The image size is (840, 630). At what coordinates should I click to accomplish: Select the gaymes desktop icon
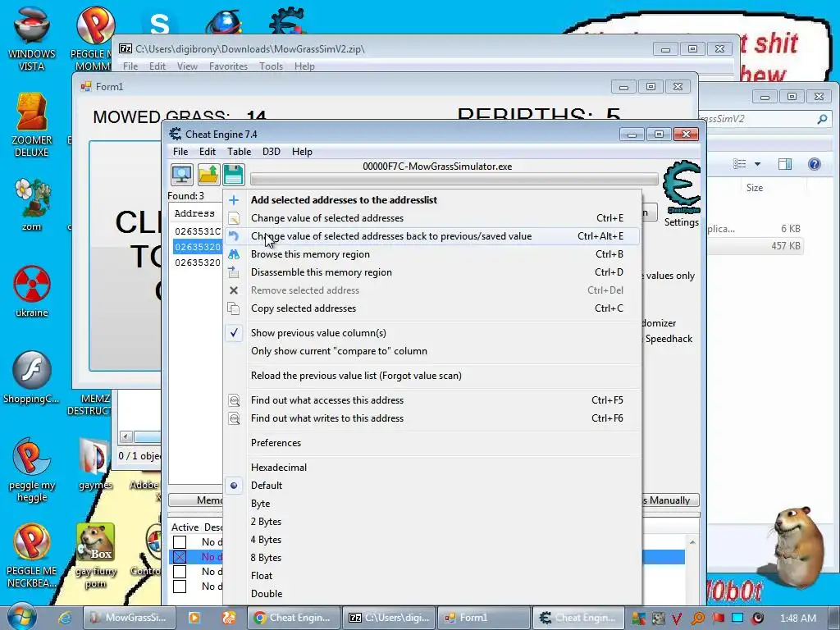pos(95,464)
